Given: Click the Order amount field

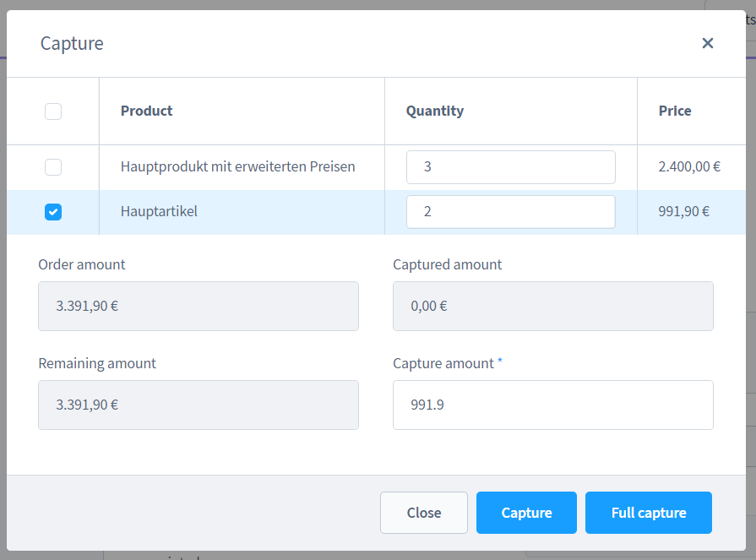Looking at the screenshot, I should [x=199, y=306].
